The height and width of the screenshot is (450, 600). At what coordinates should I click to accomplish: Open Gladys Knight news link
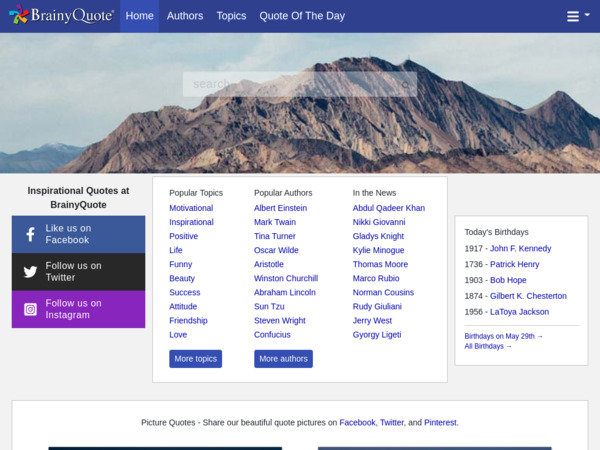click(378, 236)
